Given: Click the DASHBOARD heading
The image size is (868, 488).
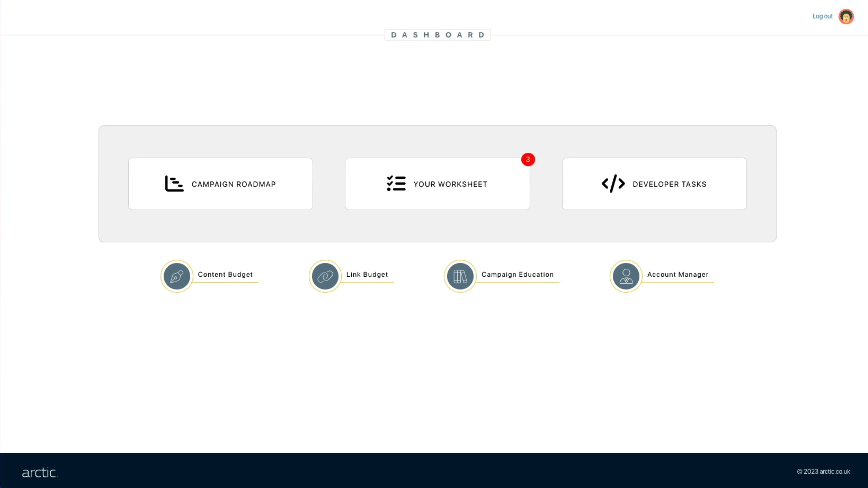Looking at the screenshot, I should click(438, 35).
